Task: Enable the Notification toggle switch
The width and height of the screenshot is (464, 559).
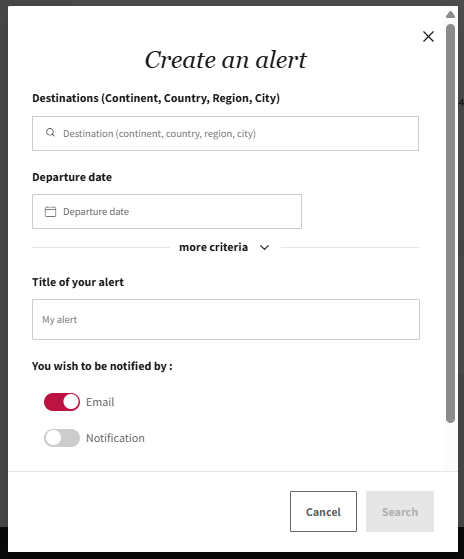Action: pyautogui.click(x=62, y=438)
